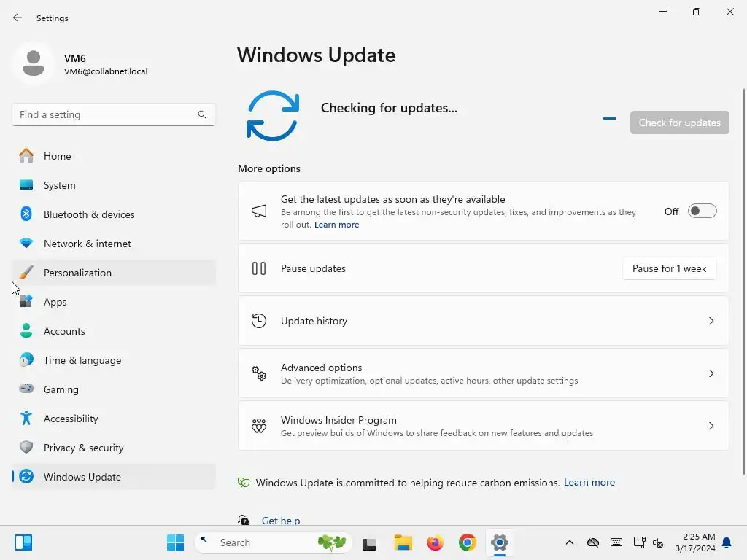
Task: Select Network & internet category
Action: pos(114,243)
